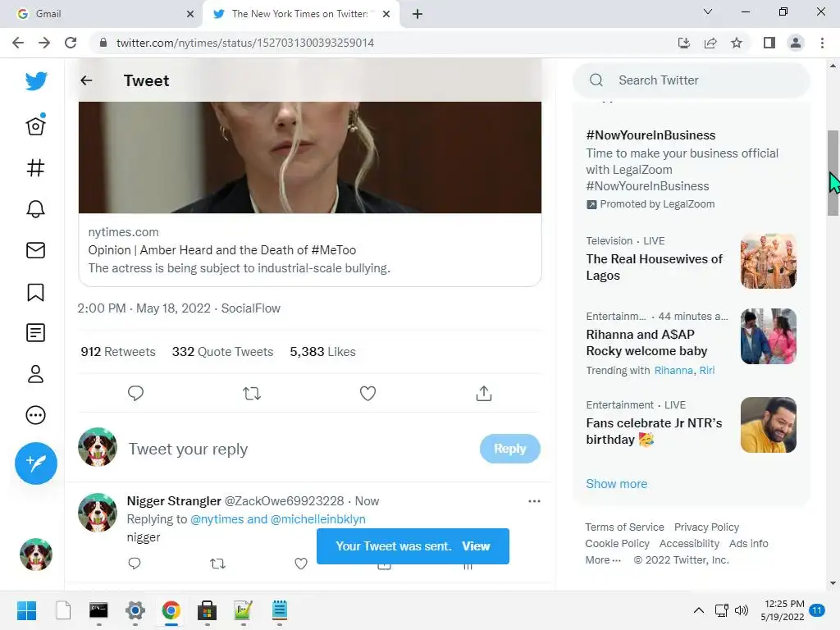Viewport: 840px width, 630px height.
Task: Open the Bookmarks icon in sidebar
Action: coord(36,292)
